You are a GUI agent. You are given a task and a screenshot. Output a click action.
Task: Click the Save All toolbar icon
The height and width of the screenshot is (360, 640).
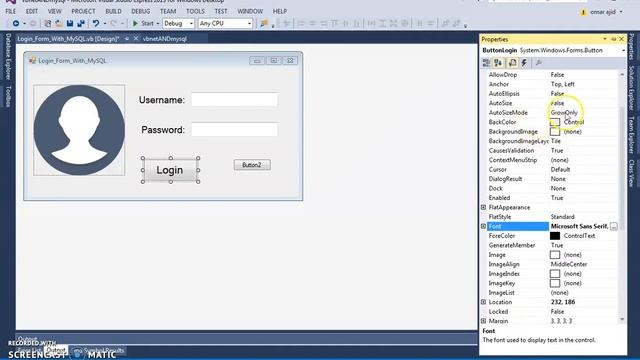coord(81,24)
